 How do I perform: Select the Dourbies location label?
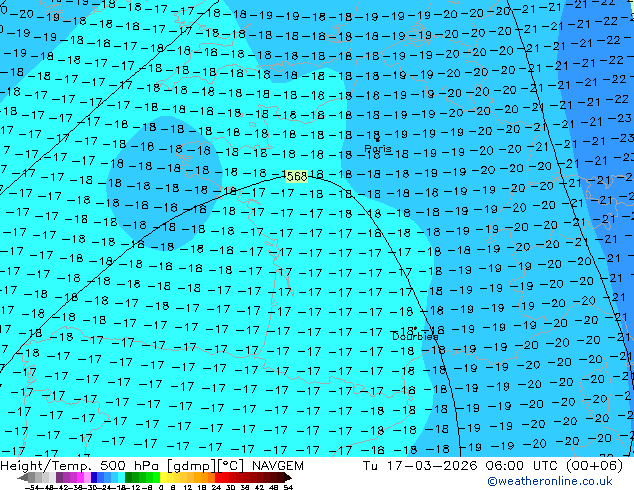point(415,336)
